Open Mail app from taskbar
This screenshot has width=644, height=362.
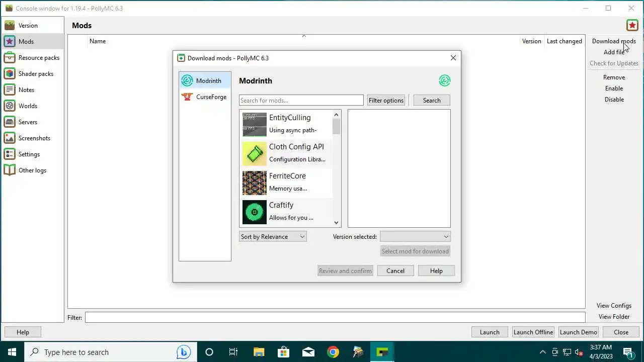click(x=308, y=352)
